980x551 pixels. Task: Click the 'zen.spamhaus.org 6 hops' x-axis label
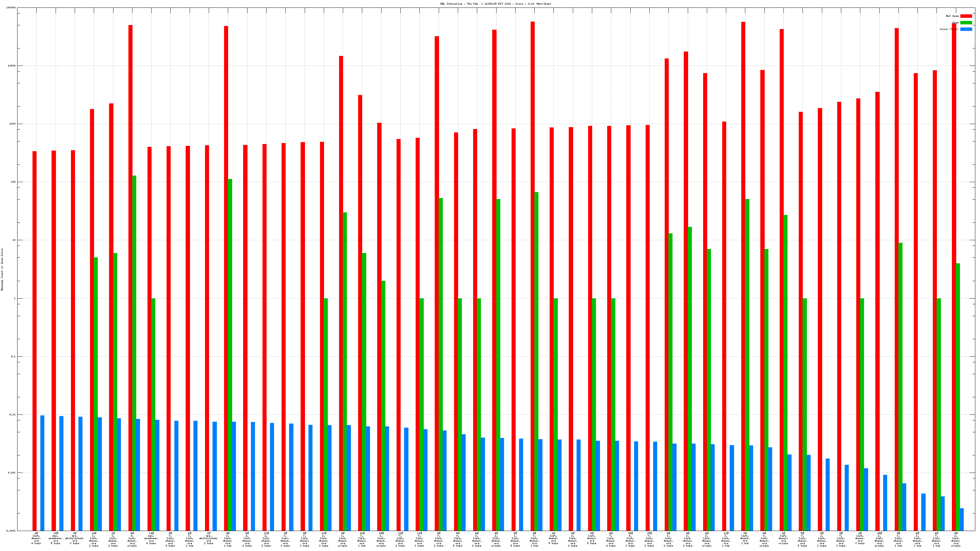151,539
